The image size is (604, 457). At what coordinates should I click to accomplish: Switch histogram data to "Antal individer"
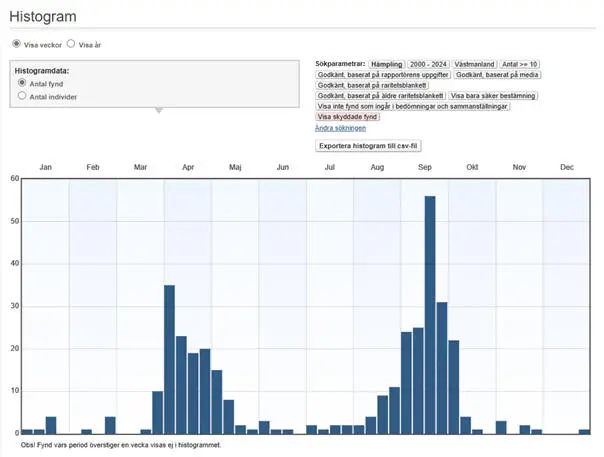(x=22, y=96)
